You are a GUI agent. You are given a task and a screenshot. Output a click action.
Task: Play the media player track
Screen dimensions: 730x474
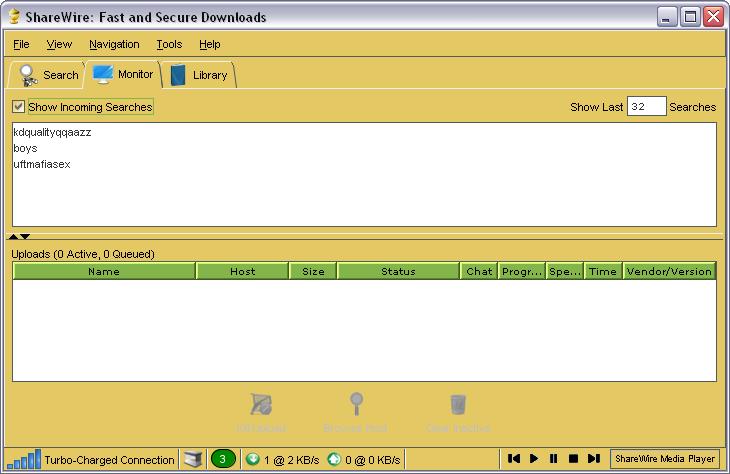pos(534,459)
